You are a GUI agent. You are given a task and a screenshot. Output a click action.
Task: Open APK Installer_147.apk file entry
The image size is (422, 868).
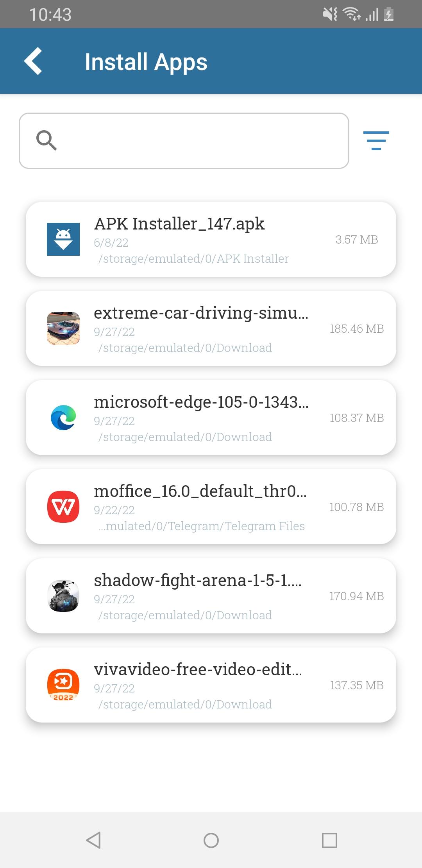(x=179, y=224)
